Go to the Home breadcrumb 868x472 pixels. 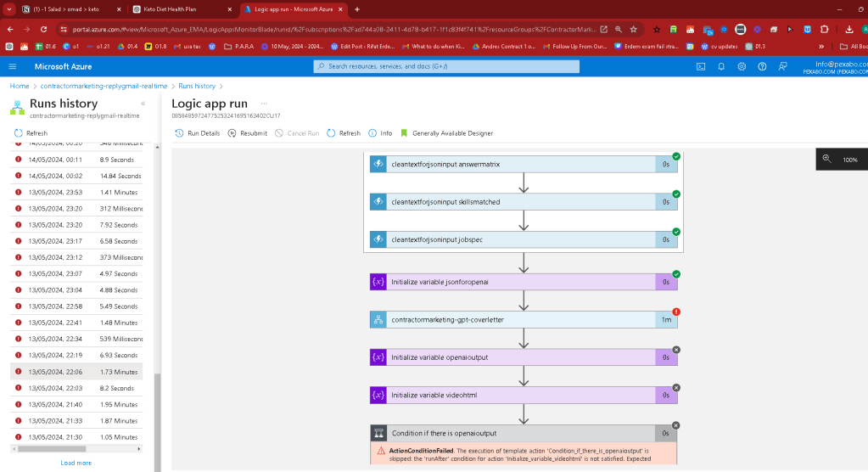pos(20,86)
